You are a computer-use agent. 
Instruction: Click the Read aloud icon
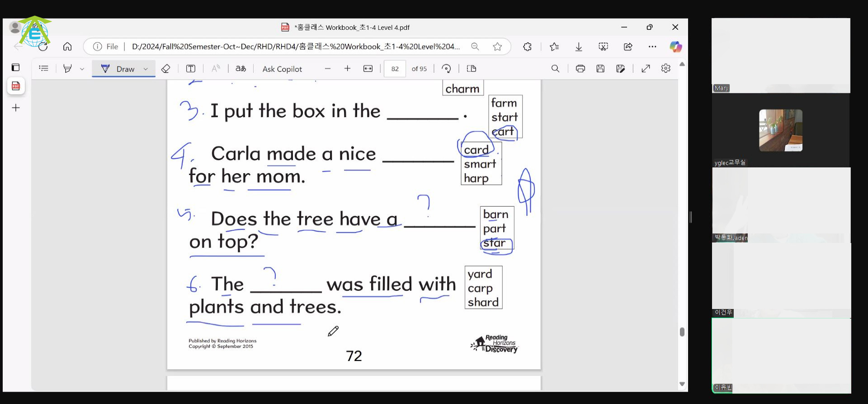click(x=216, y=68)
